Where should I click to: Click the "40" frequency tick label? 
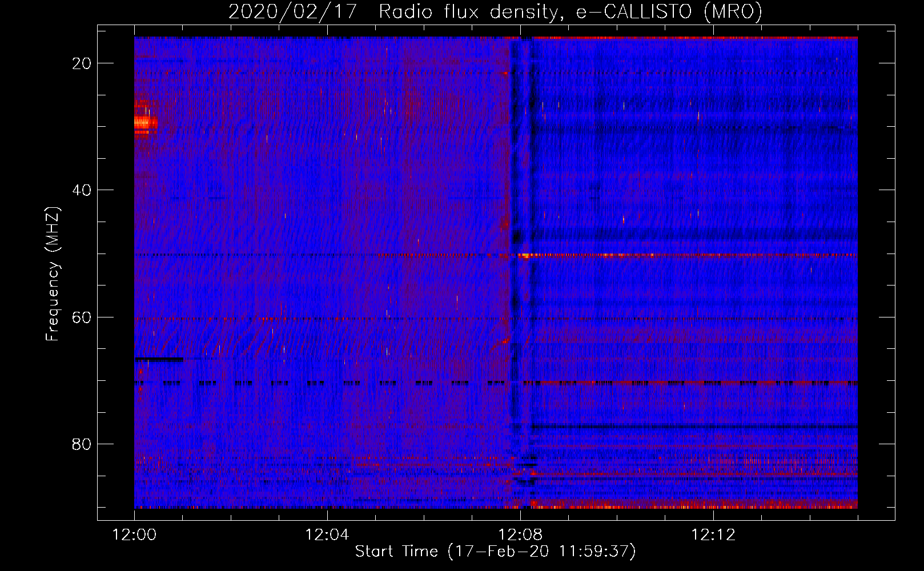coord(82,190)
